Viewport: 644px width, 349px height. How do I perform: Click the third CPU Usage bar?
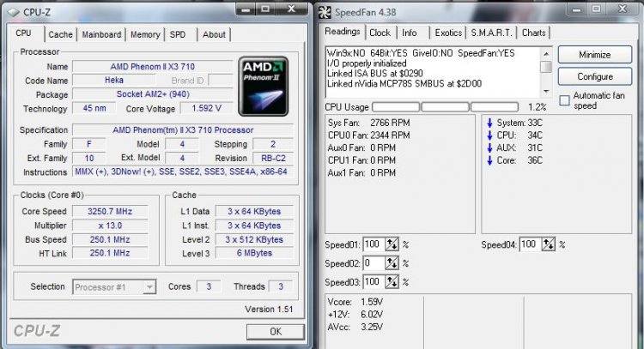[x=495, y=107]
